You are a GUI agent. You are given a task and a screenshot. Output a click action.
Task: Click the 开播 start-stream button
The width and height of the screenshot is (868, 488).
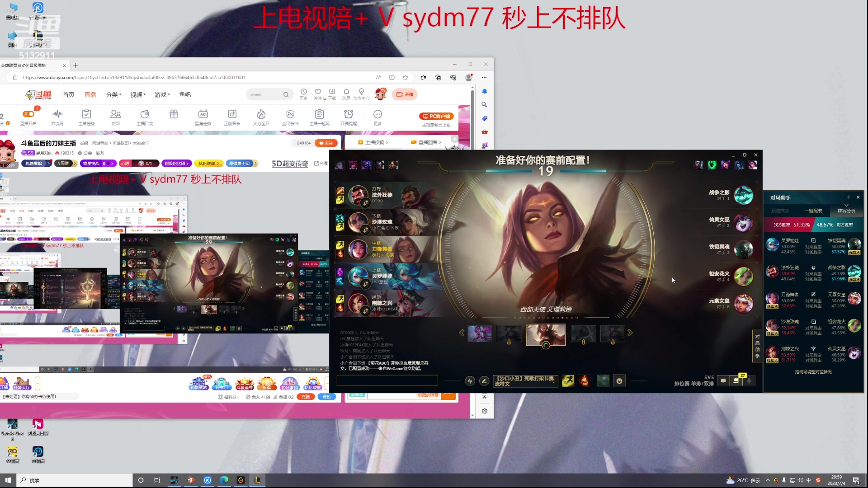pyautogui.click(x=404, y=94)
